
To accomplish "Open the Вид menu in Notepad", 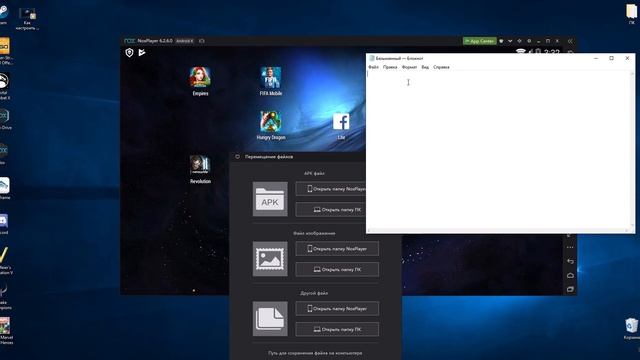I will pos(425,67).
